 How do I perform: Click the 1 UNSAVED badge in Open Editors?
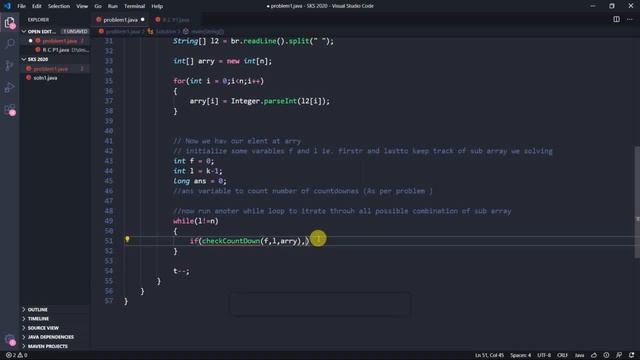(75, 31)
